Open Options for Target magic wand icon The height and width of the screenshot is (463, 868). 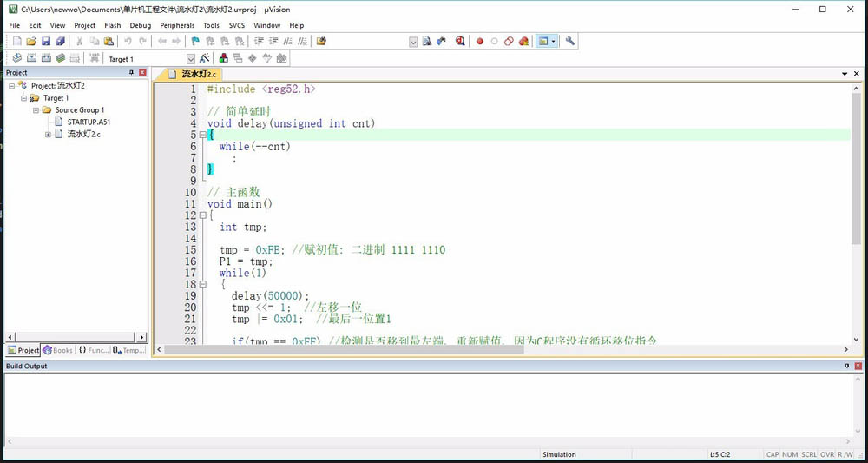pyautogui.click(x=204, y=57)
